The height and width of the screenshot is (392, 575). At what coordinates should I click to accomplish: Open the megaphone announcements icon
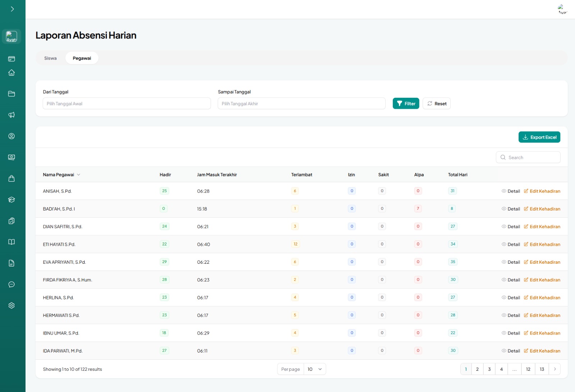[11, 115]
